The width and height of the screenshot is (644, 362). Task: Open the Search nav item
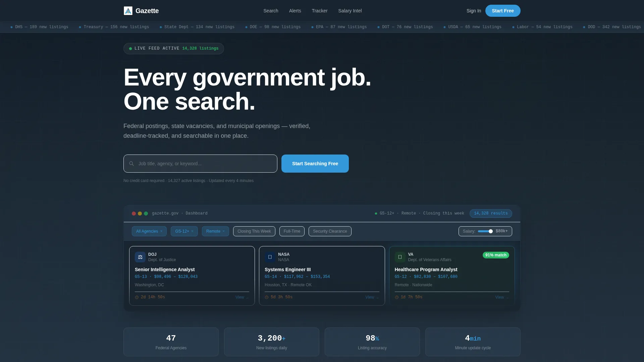[271, 11]
